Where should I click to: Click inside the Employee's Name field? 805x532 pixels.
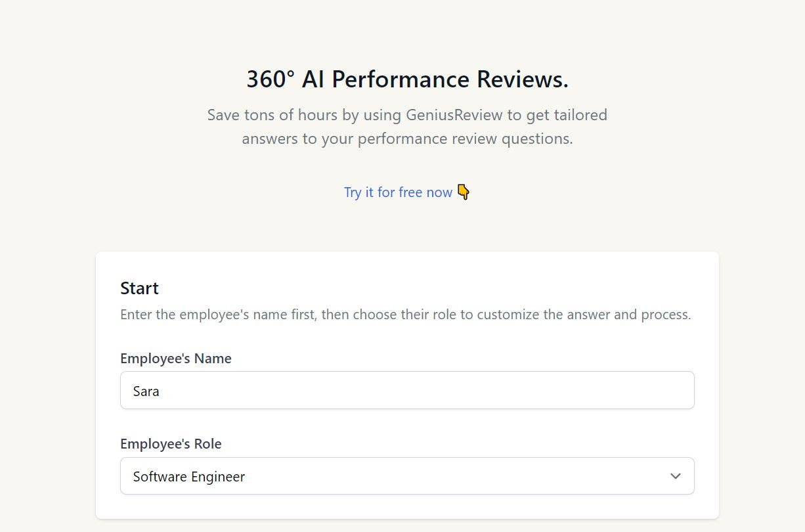tap(407, 389)
